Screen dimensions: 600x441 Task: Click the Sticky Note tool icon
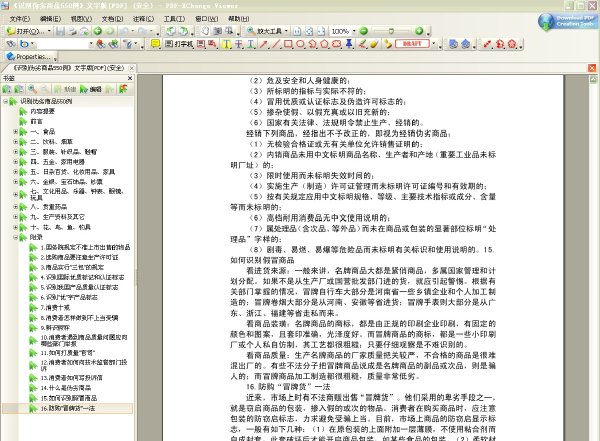tap(155, 44)
